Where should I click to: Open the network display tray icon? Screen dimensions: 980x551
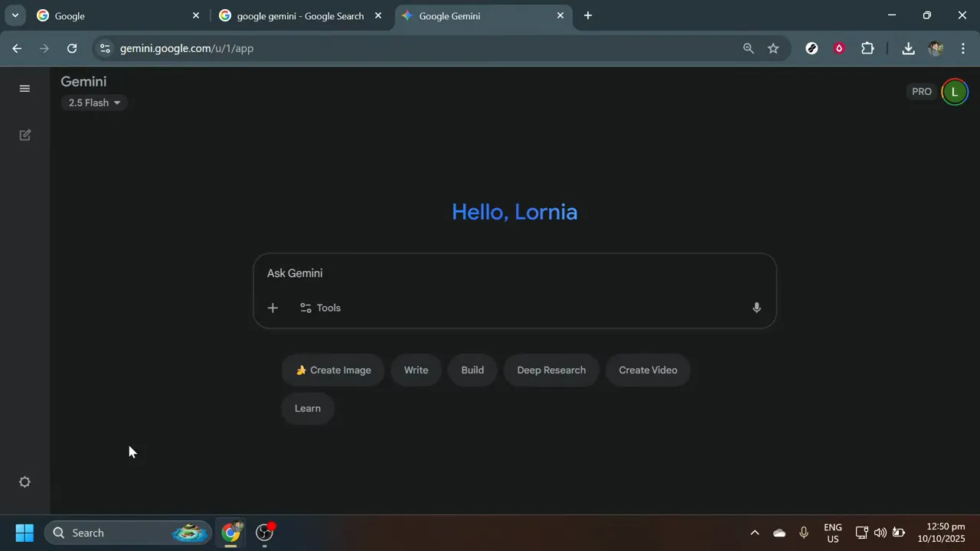861,533
